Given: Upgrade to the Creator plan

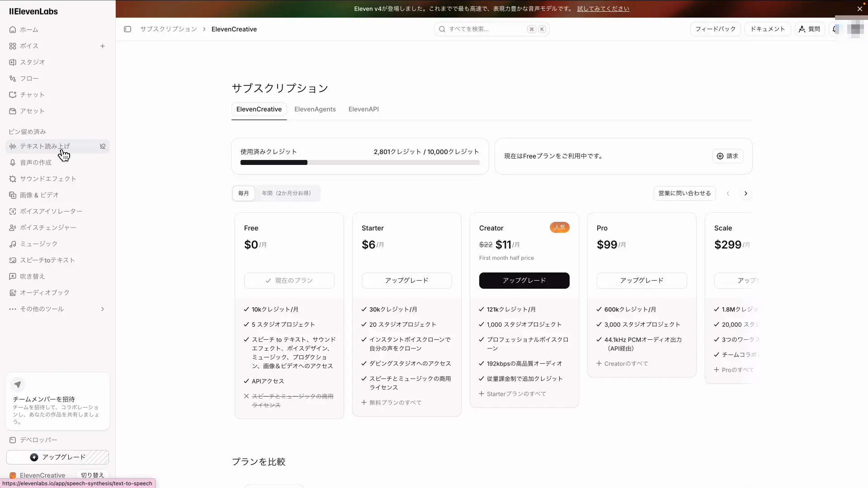Looking at the screenshot, I should (x=524, y=281).
